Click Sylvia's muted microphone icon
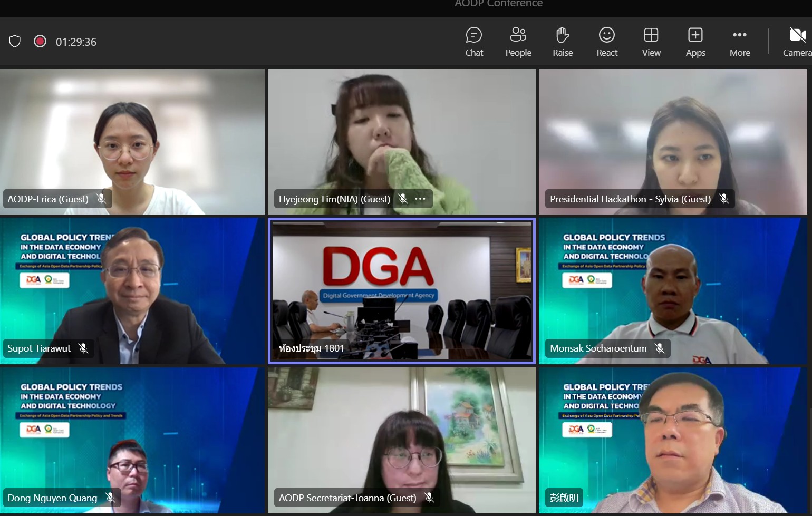Screen dimensions: 812x516 point(724,199)
